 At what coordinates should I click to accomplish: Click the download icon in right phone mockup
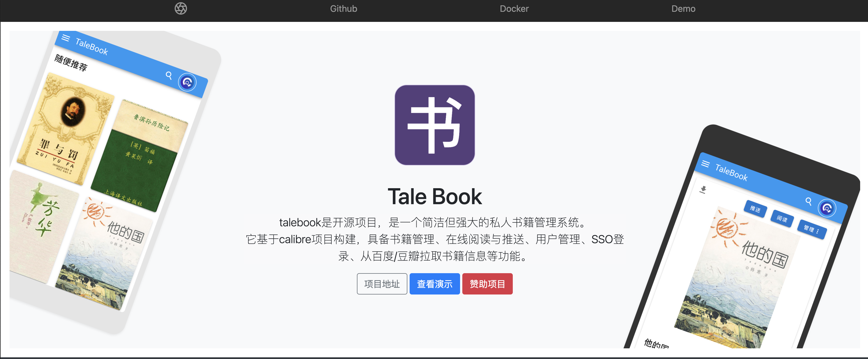click(x=703, y=189)
